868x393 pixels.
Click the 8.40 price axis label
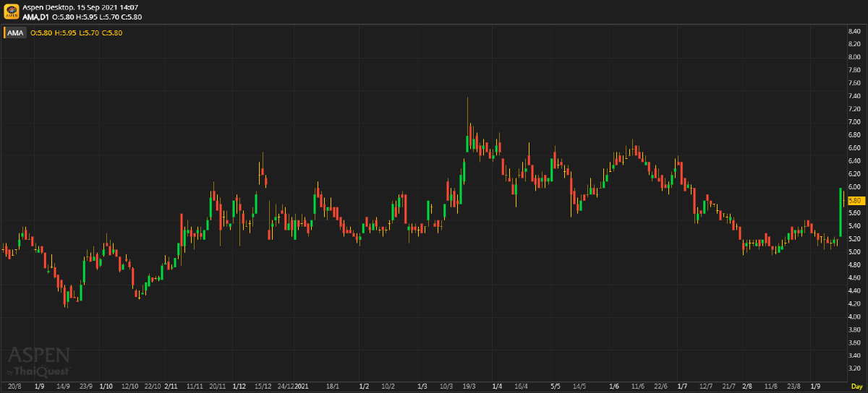(x=854, y=31)
